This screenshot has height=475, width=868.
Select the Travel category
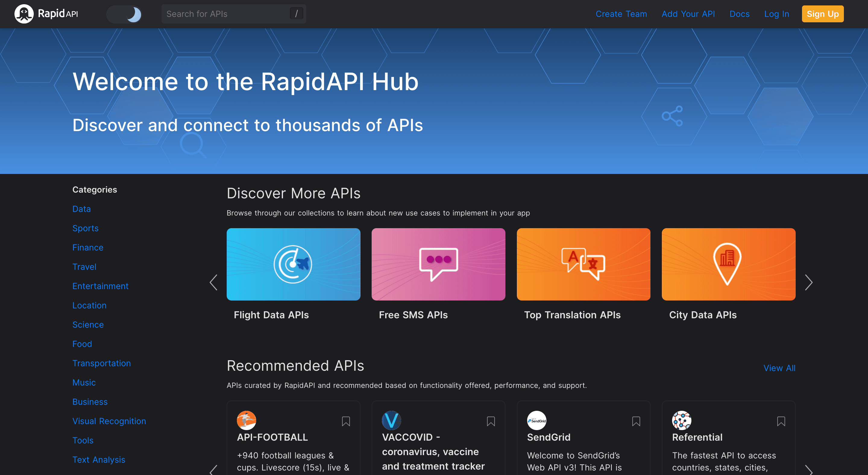click(84, 267)
